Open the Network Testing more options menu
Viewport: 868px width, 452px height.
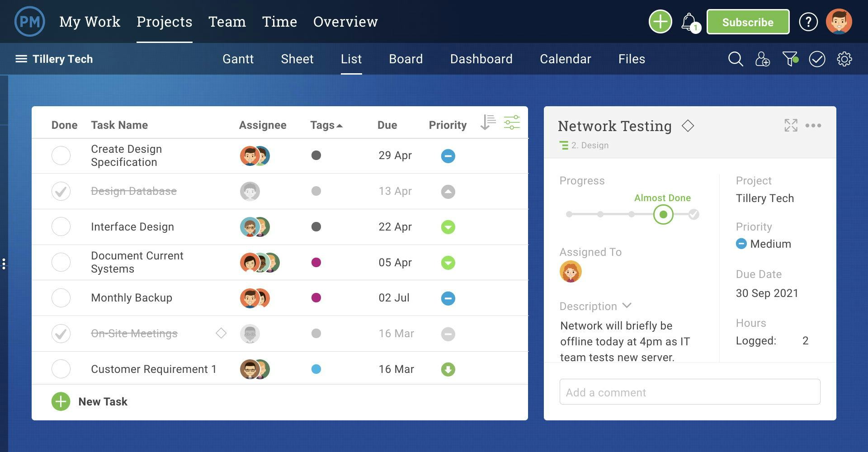click(x=813, y=126)
